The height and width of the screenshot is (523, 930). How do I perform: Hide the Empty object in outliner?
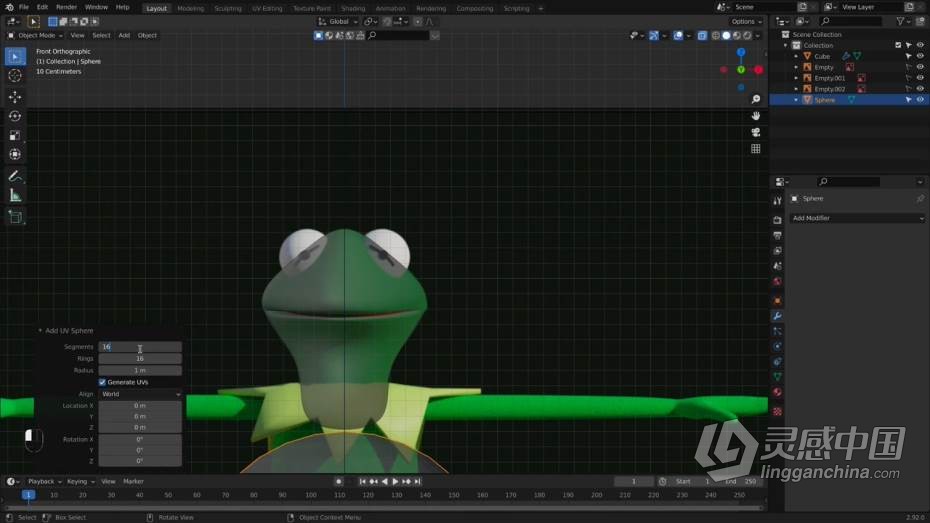(x=920, y=67)
